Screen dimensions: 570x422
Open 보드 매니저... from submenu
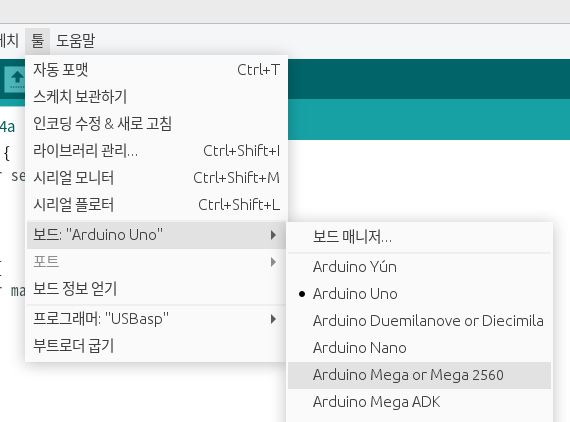(420, 237)
